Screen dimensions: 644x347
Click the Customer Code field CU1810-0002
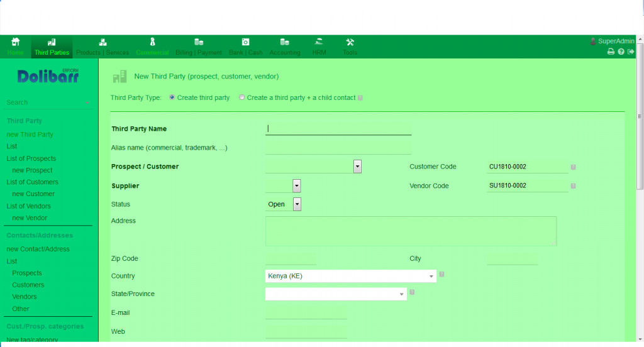[x=528, y=167]
